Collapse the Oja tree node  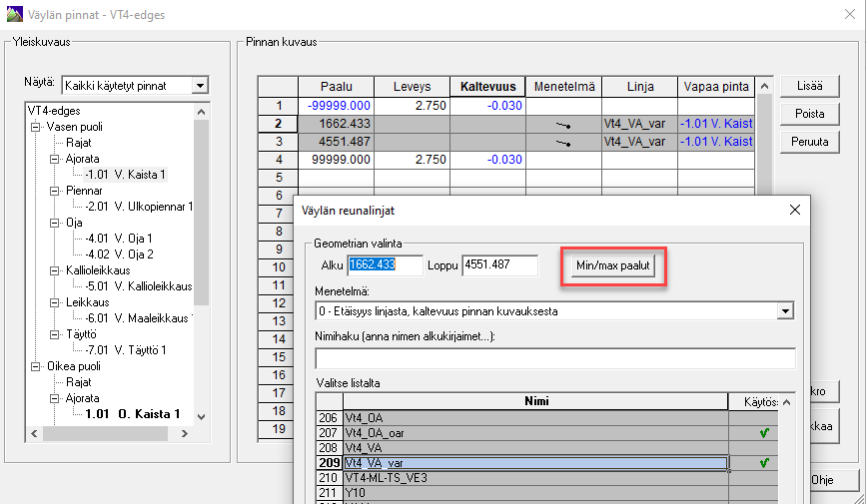(x=54, y=223)
